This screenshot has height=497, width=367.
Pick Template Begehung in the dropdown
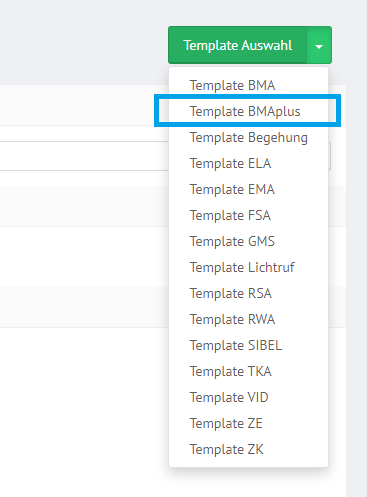point(249,137)
